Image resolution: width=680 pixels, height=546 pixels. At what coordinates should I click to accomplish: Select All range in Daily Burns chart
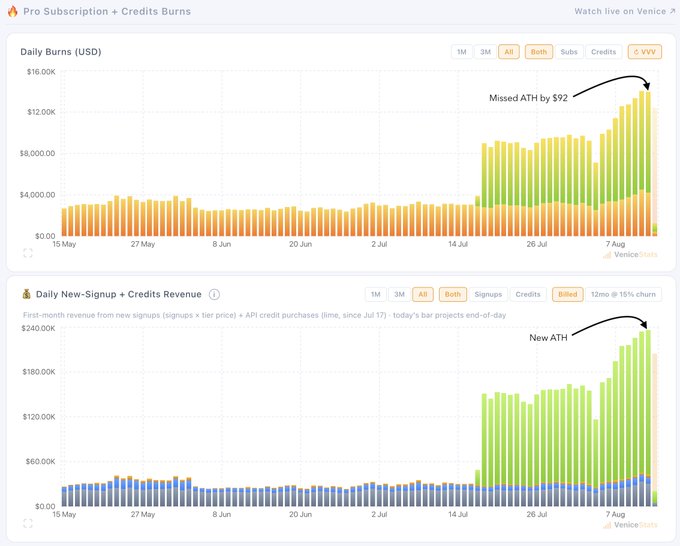(x=509, y=52)
